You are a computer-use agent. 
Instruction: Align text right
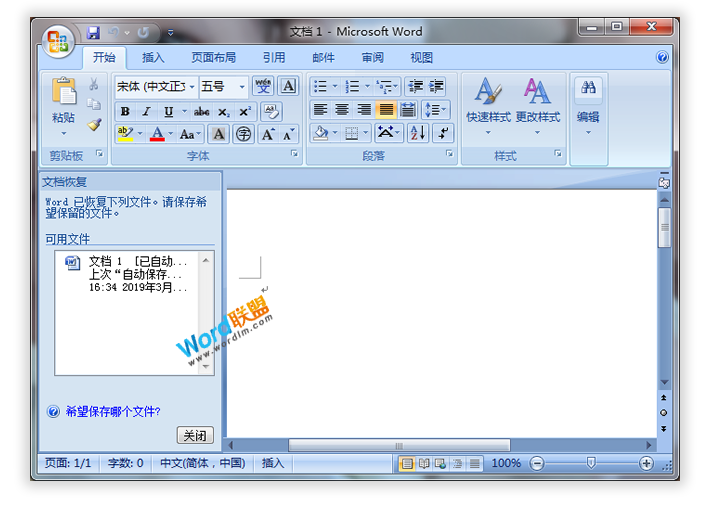click(x=364, y=110)
